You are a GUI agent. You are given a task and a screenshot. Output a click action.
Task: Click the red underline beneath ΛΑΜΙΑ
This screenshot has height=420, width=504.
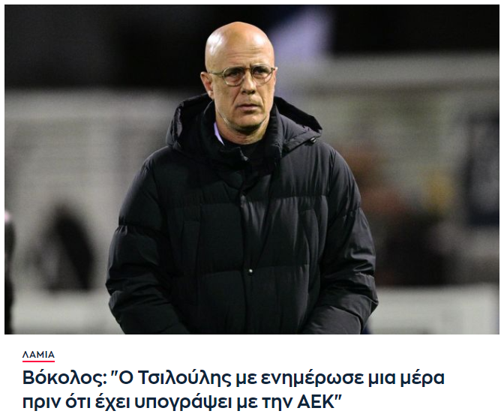(38, 361)
